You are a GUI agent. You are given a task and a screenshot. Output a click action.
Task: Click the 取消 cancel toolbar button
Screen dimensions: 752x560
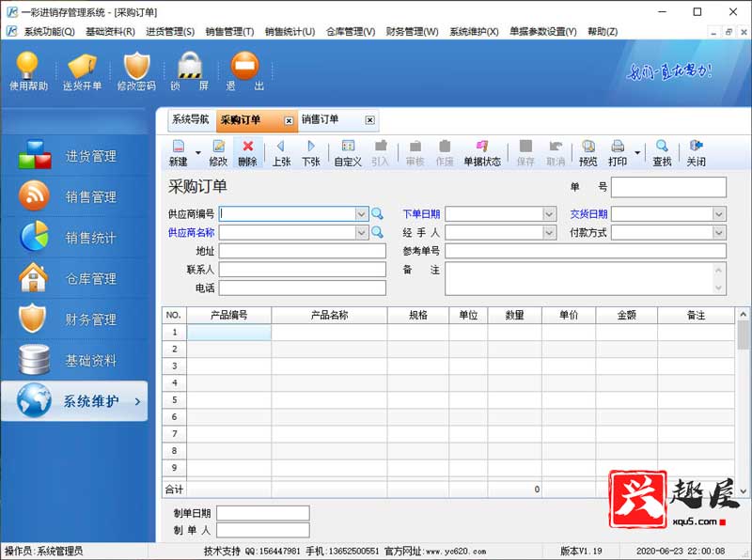point(556,153)
